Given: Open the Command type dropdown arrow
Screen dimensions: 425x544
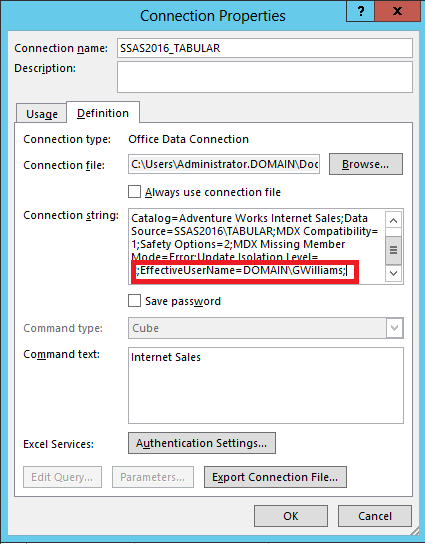Looking at the screenshot, I should [x=394, y=328].
